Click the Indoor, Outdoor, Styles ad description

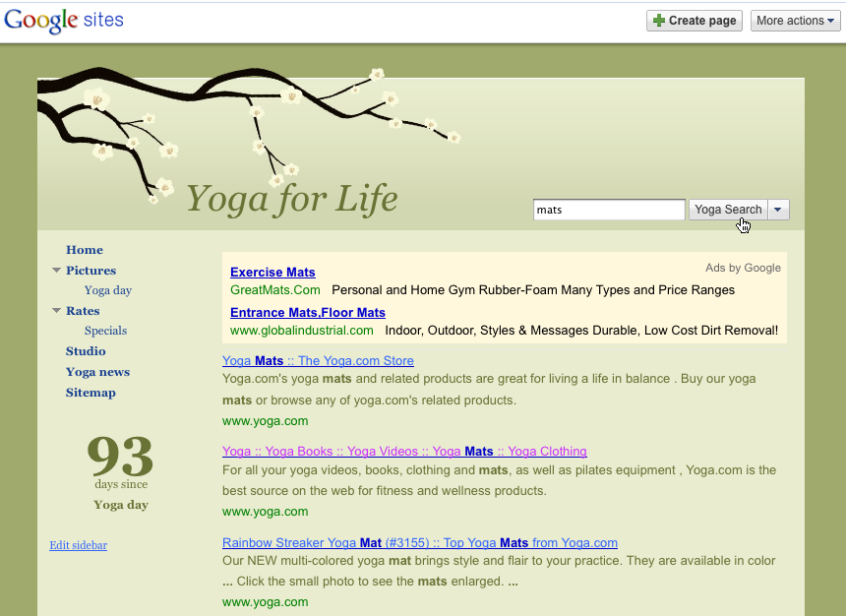(581, 331)
